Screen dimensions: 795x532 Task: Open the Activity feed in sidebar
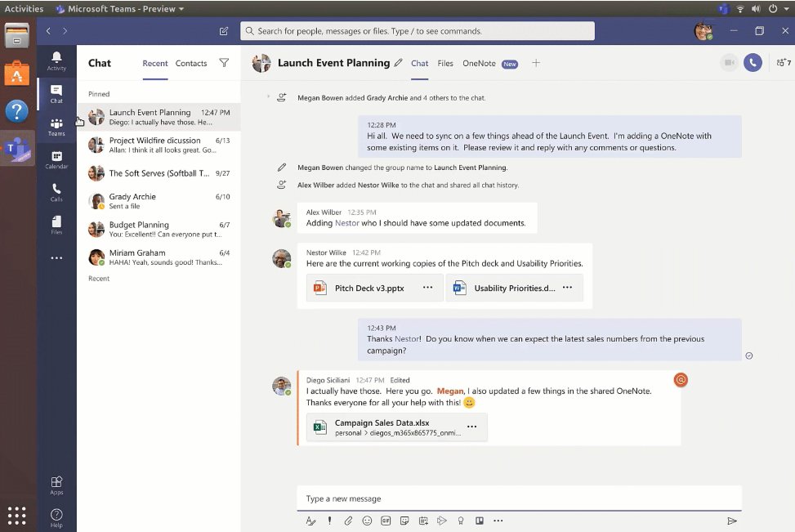click(56, 60)
